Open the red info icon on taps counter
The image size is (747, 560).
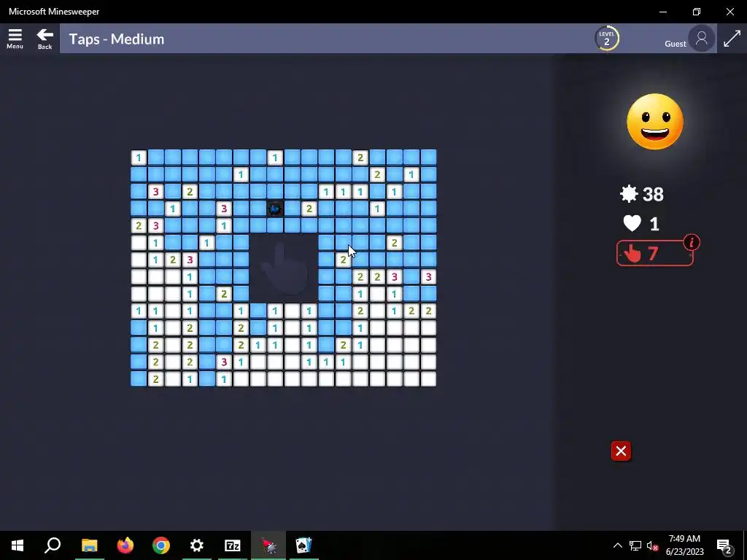pos(692,242)
